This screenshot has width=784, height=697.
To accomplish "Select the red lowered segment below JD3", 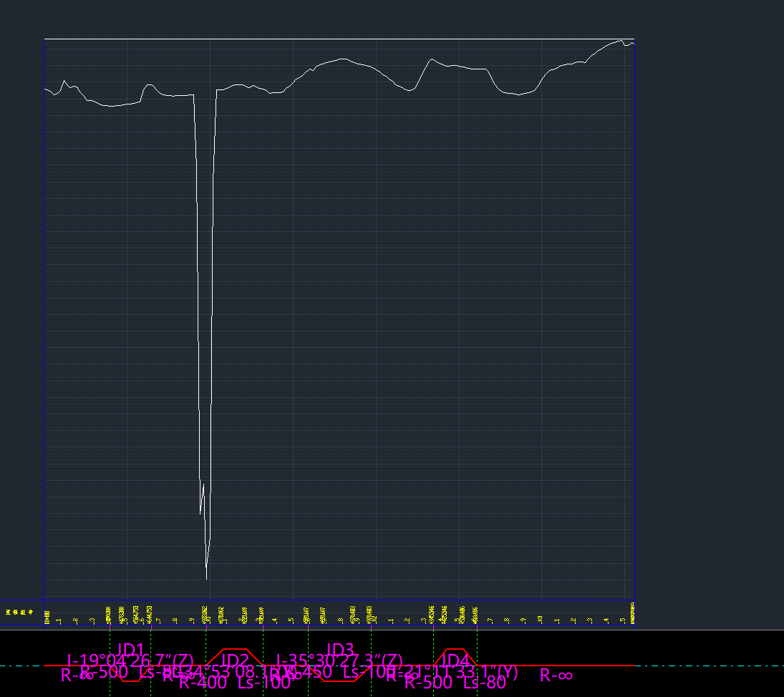I will [x=340, y=681].
